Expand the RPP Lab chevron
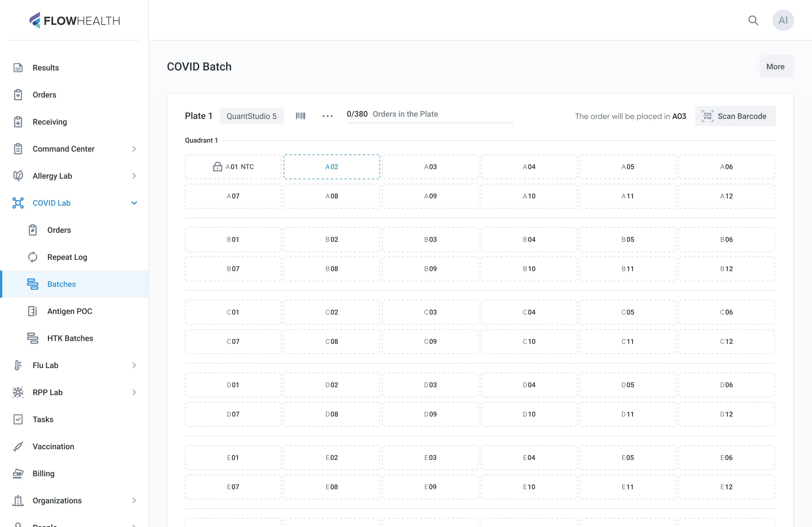The image size is (812, 527). (134, 392)
